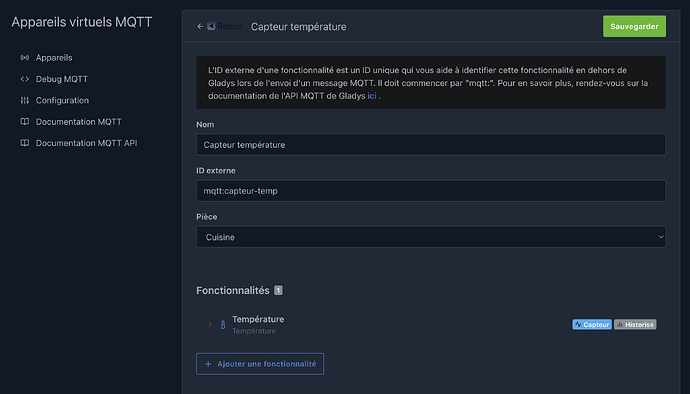Click the Ajouter une fonctionnalité button
Viewport: 690px width, 394px height.
click(x=260, y=364)
